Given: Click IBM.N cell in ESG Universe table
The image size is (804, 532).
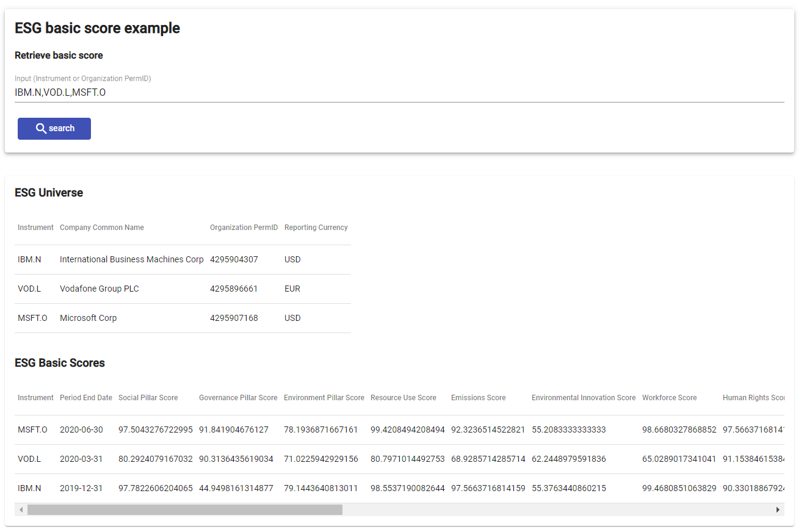Looking at the screenshot, I should click(29, 259).
